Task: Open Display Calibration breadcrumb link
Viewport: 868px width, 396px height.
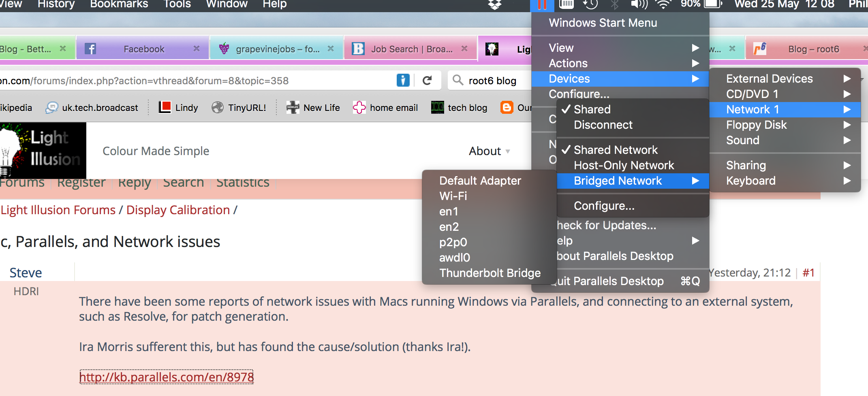Action: pyautogui.click(x=178, y=210)
